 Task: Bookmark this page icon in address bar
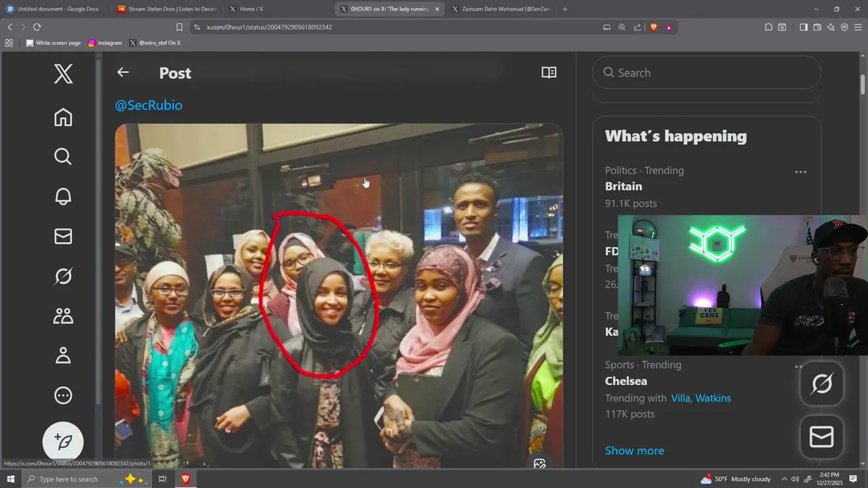click(179, 27)
